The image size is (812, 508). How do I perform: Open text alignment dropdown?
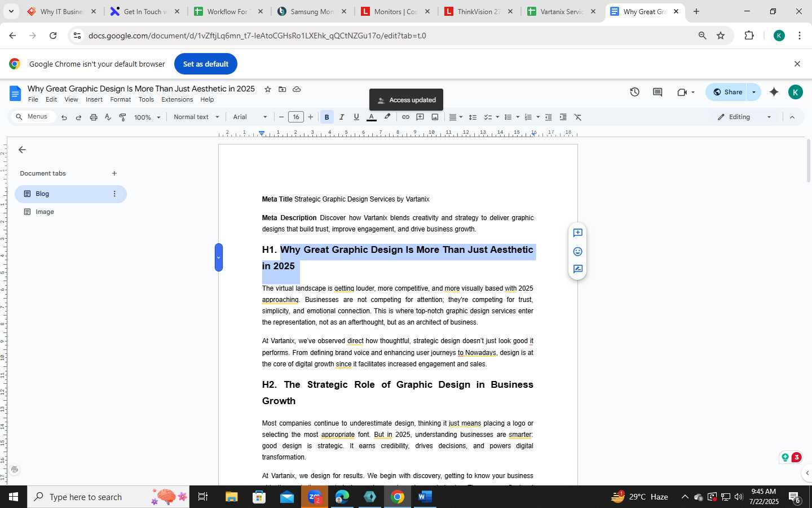tap(456, 117)
